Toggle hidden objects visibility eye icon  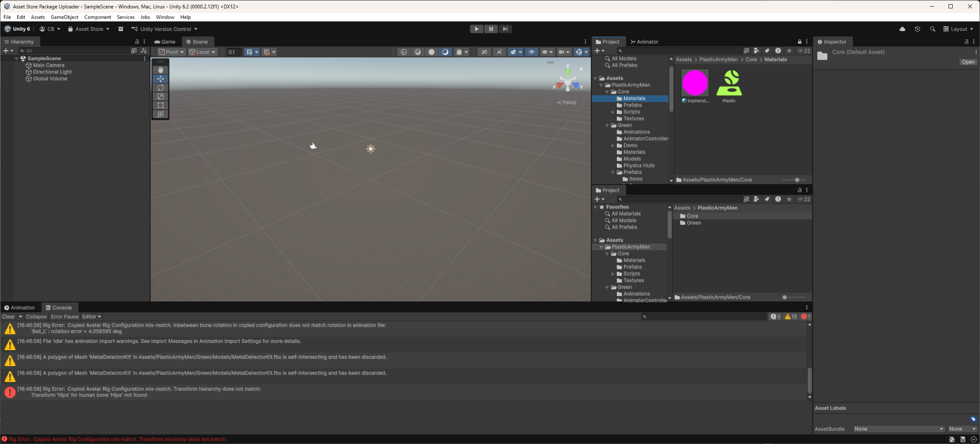[x=532, y=52]
